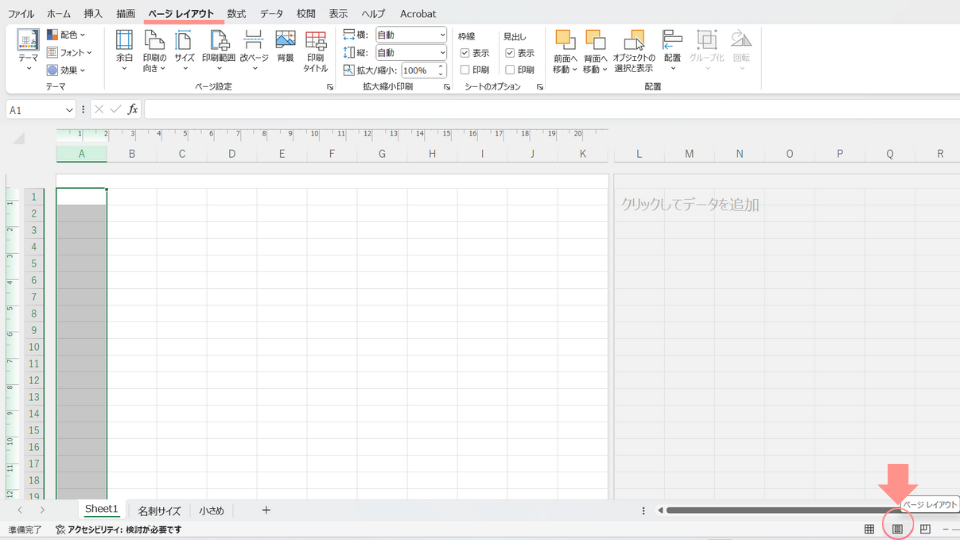Click the new sheet plus button

266,510
